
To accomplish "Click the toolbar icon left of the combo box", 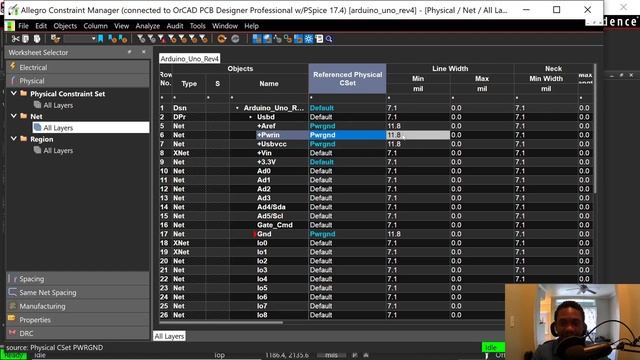I will click(x=55, y=39).
